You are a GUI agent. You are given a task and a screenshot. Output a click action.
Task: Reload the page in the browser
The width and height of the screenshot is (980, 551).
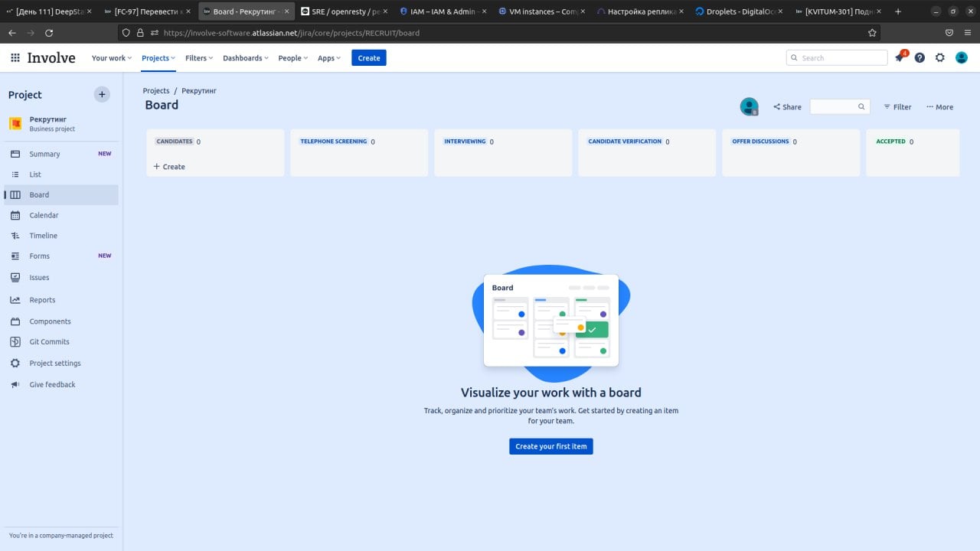pos(49,33)
